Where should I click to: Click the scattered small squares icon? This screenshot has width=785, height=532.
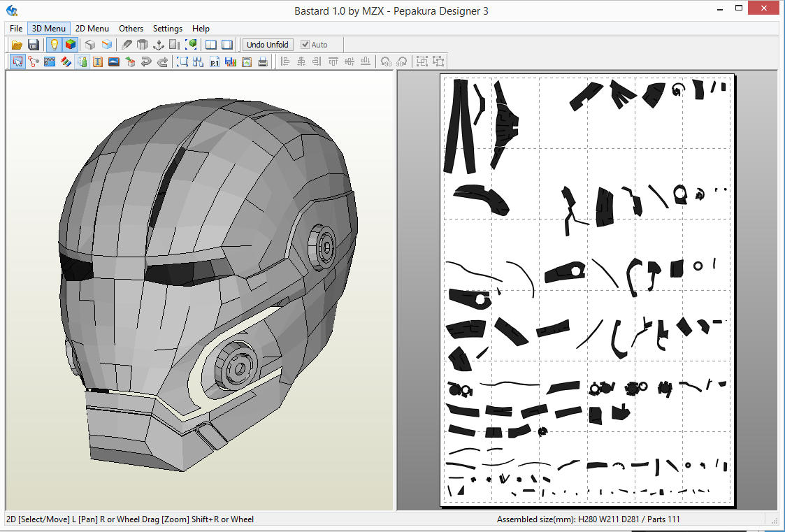[199, 62]
